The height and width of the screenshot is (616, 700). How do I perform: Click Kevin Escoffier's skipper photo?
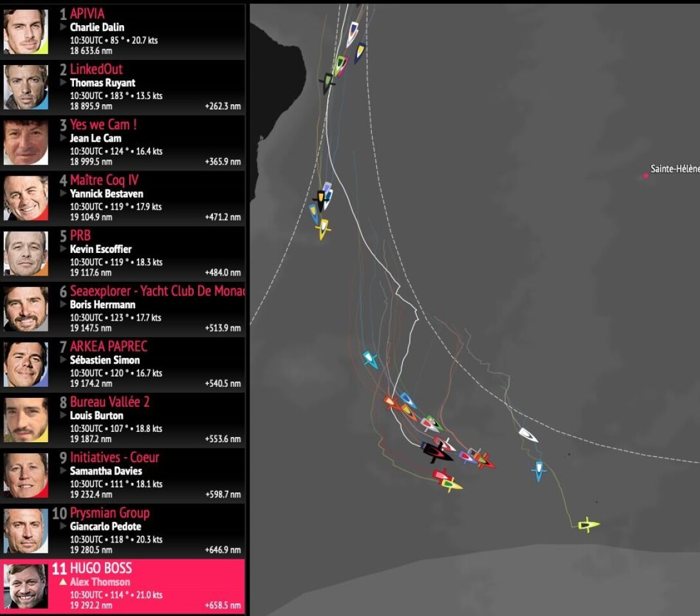(26, 254)
